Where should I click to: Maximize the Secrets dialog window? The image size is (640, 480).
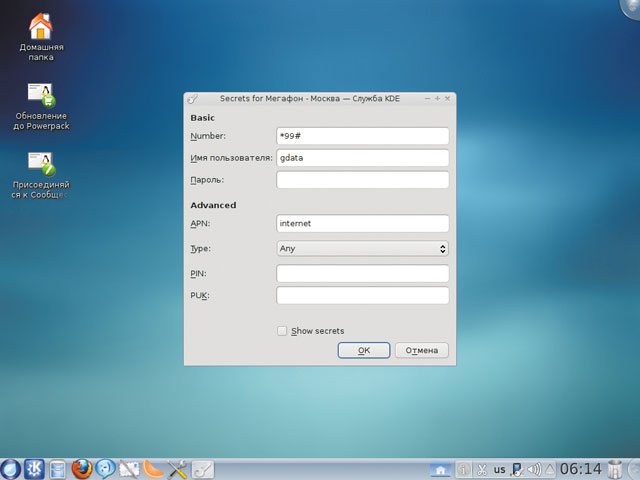(x=437, y=98)
